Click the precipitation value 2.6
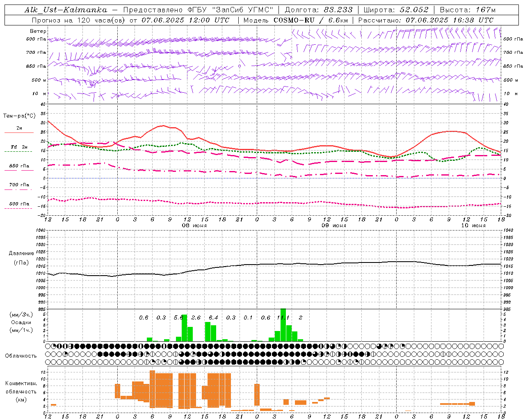 (196, 318)
